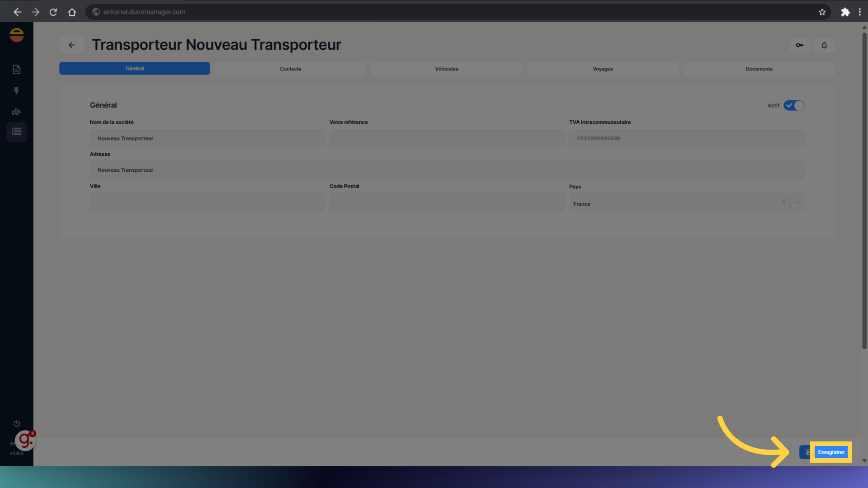Viewport: 868px width, 488px height.
Task: Select the Voyages tab
Action: 603,69
